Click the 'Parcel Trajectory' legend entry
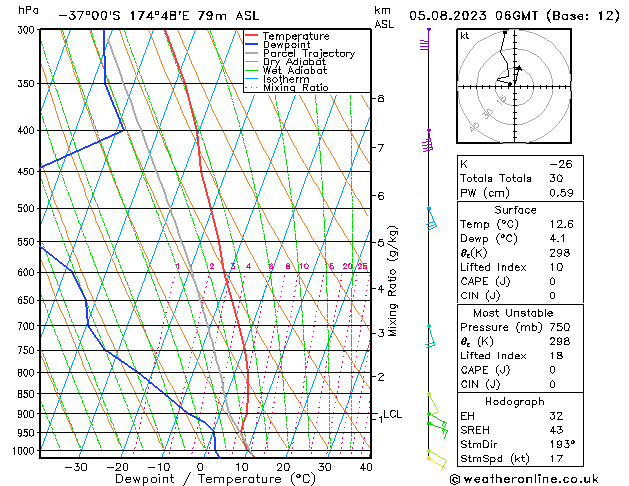Viewport: 629px width, 486px height. (300, 53)
